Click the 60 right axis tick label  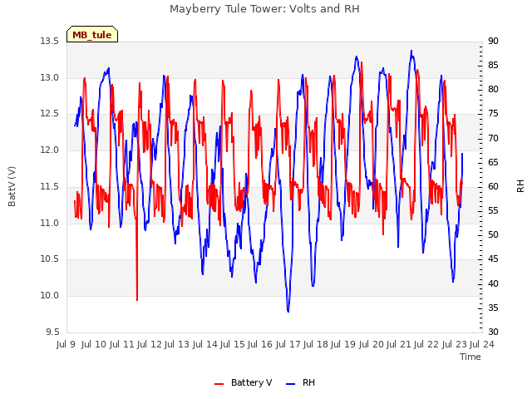point(493,186)
